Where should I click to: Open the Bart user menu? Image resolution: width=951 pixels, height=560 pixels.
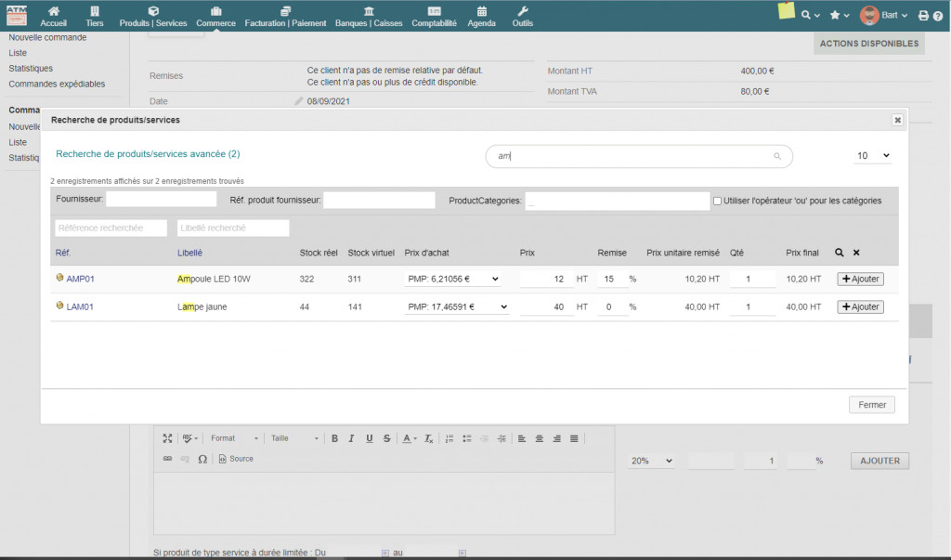[x=882, y=16]
